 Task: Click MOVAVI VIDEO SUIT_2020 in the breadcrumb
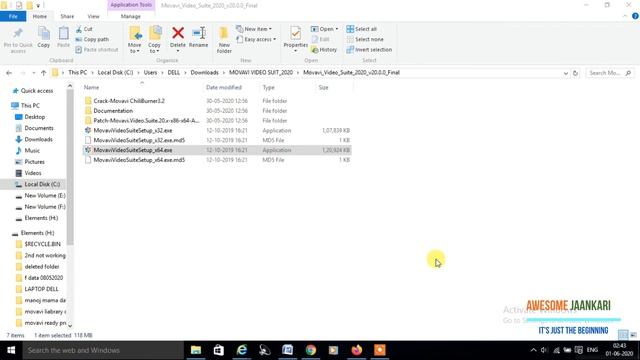(261, 73)
